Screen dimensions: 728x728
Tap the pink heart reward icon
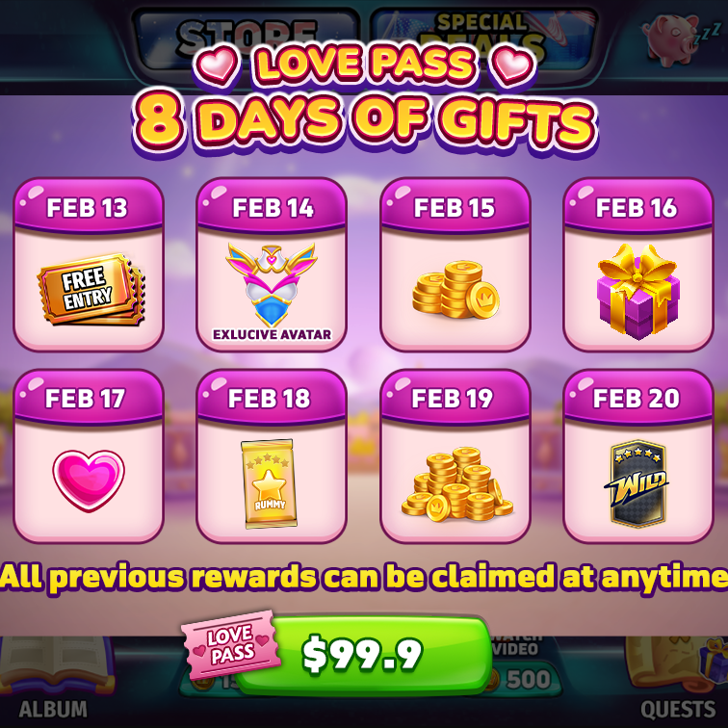[x=89, y=481]
